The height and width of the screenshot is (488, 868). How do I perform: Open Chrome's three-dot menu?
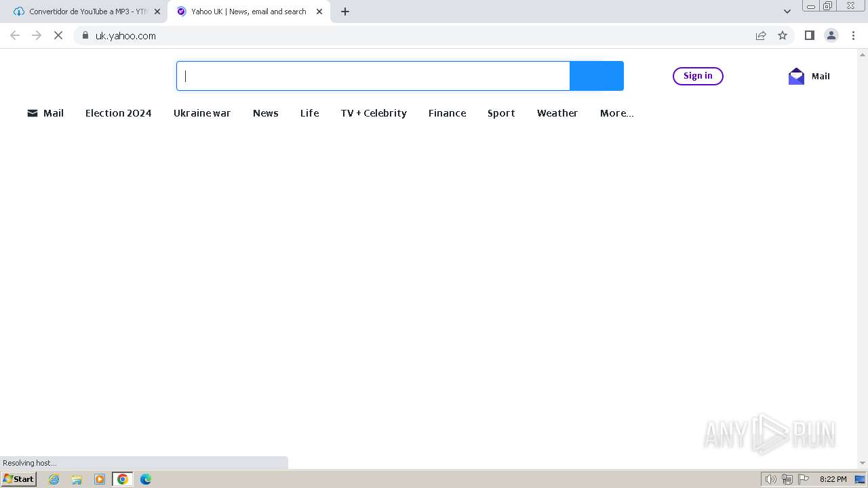(853, 35)
